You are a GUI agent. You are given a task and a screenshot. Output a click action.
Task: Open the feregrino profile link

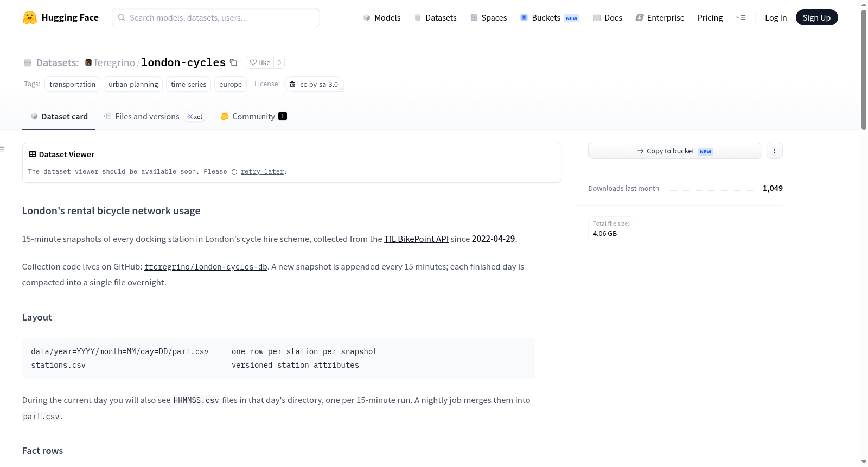(114, 62)
